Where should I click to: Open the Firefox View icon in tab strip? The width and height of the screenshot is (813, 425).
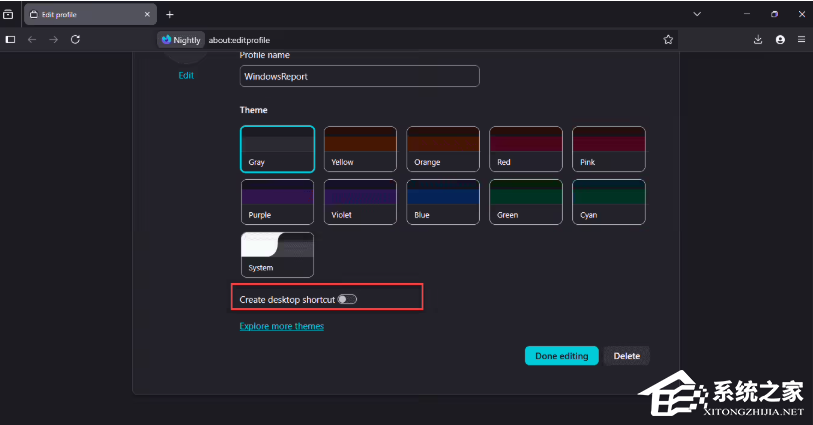pos(9,15)
